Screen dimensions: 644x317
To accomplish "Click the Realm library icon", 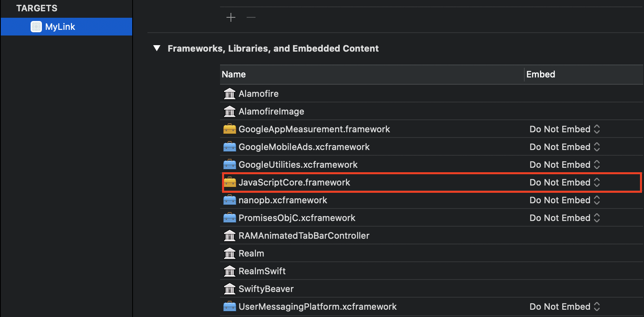I will [230, 253].
